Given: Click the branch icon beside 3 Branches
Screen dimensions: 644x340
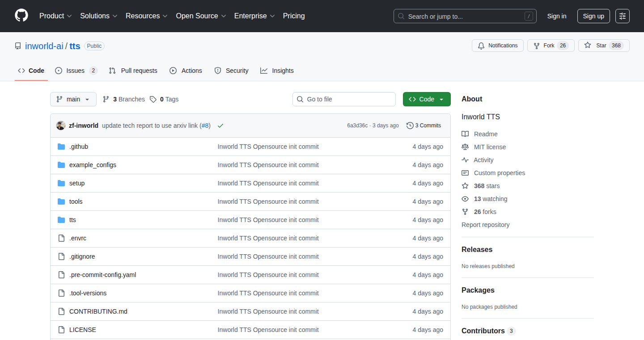Looking at the screenshot, I should [x=106, y=99].
